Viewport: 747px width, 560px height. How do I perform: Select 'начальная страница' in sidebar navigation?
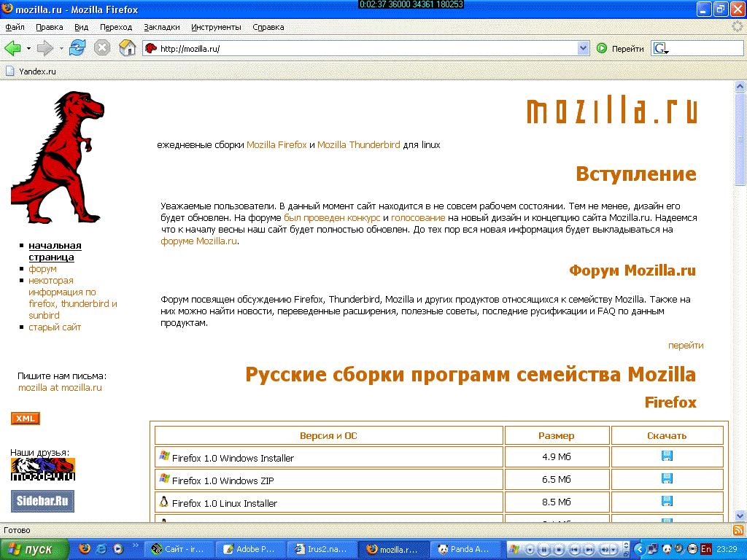(x=55, y=252)
